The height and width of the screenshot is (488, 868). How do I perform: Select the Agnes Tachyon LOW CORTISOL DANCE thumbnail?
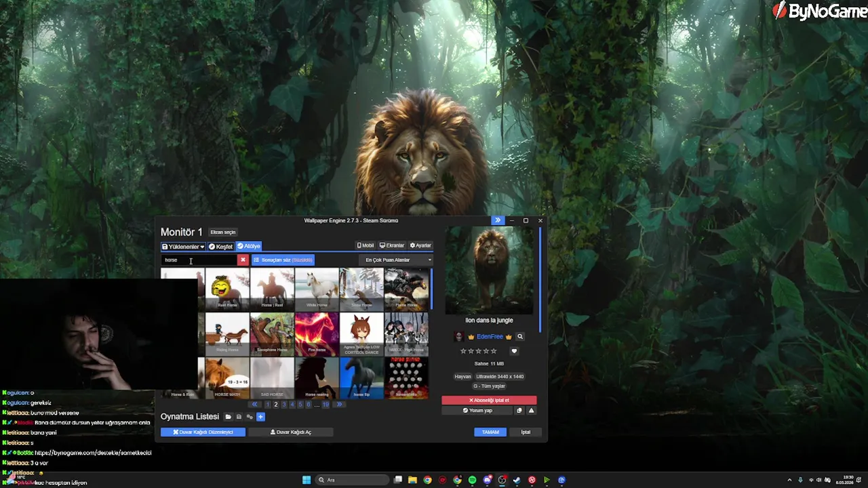point(361,333)
